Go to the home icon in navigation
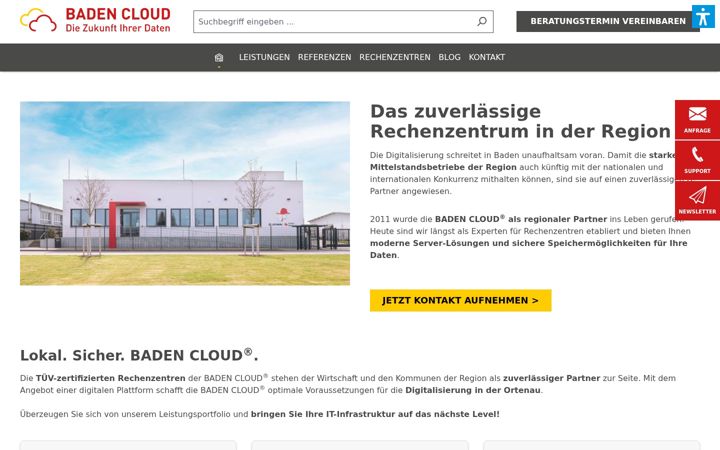This screenshot has height=450, width=720. point(219,57)
